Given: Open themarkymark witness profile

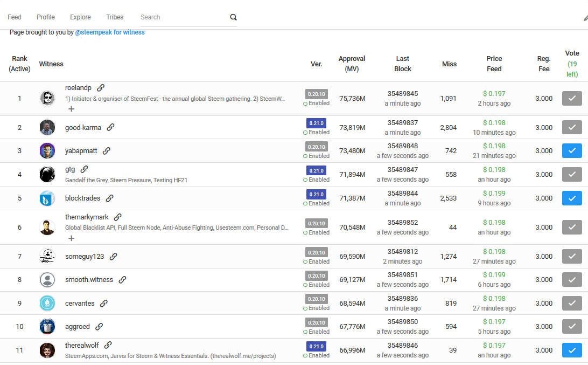Looking at the screenshot, I should point(87,217).
